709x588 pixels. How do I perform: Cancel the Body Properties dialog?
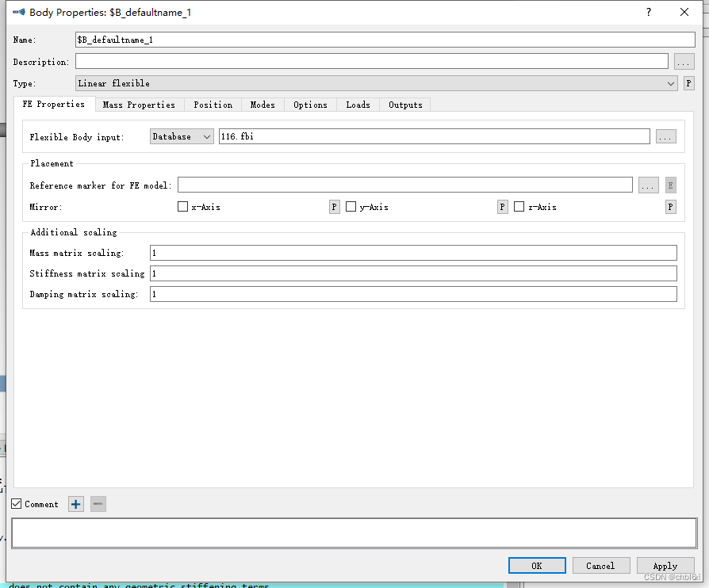point(601,565)
